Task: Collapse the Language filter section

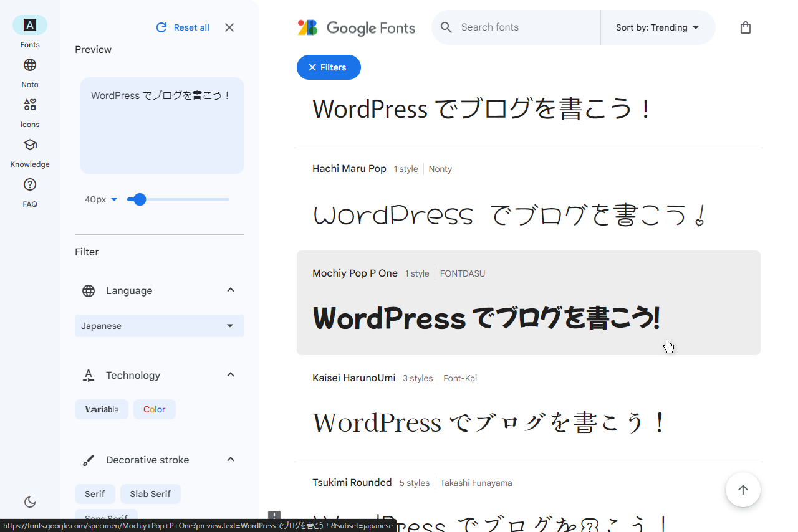Action: tap(231, 290)
